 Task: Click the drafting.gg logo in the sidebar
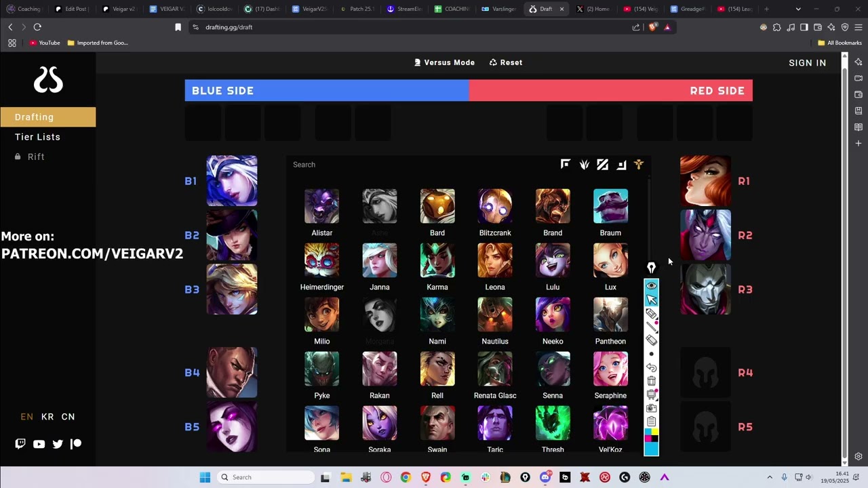(x=48, y=80)
